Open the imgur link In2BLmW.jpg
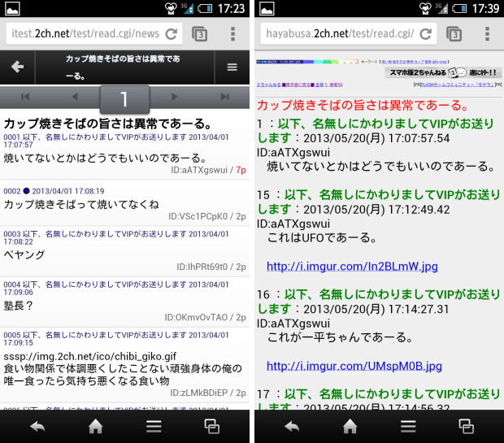Image resolution: width=504 pixels, height=443 pixels. [352, 267]
